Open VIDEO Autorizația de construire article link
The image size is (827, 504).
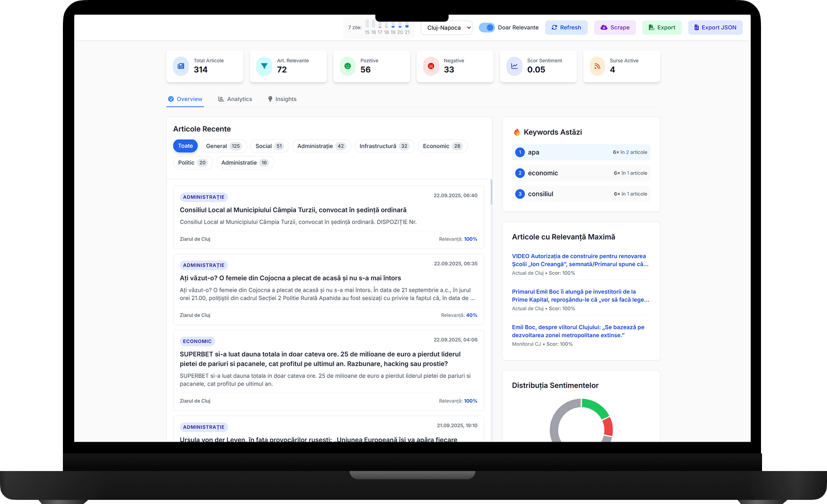pyautogui.click(x=580, y=260)
